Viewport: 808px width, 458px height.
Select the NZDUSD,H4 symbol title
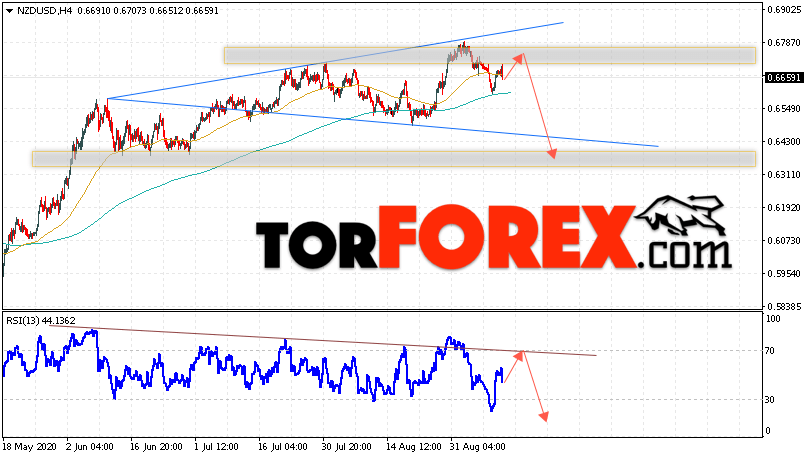click(45, 11)
